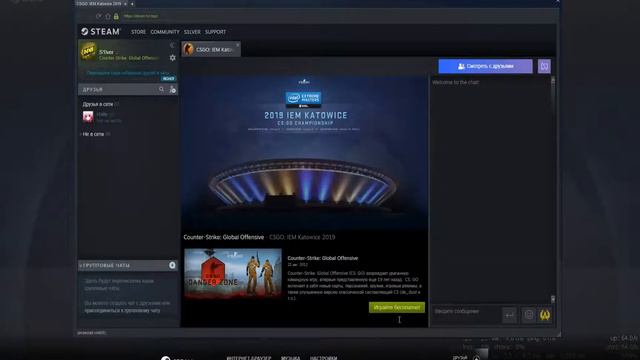Click the NaVi profile avatar

click(88, 52)
